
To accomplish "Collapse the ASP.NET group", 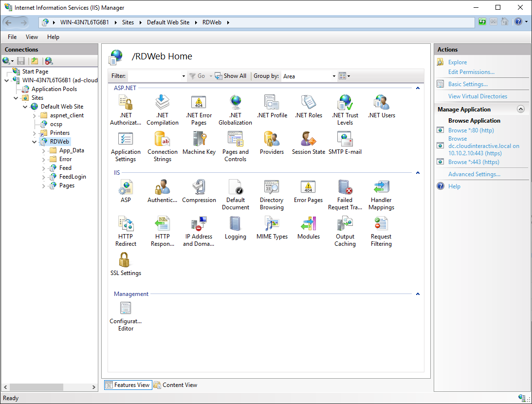I will (418, 88).
